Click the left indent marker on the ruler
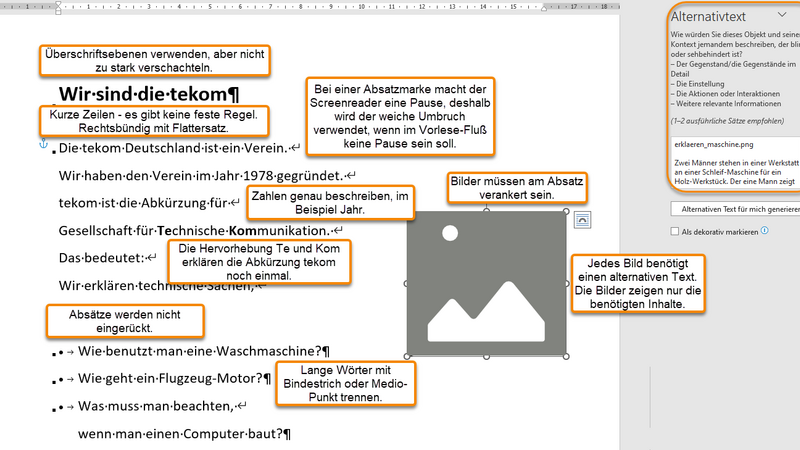The height and width of the screenshot is (450, 800). tap(59, 9)
